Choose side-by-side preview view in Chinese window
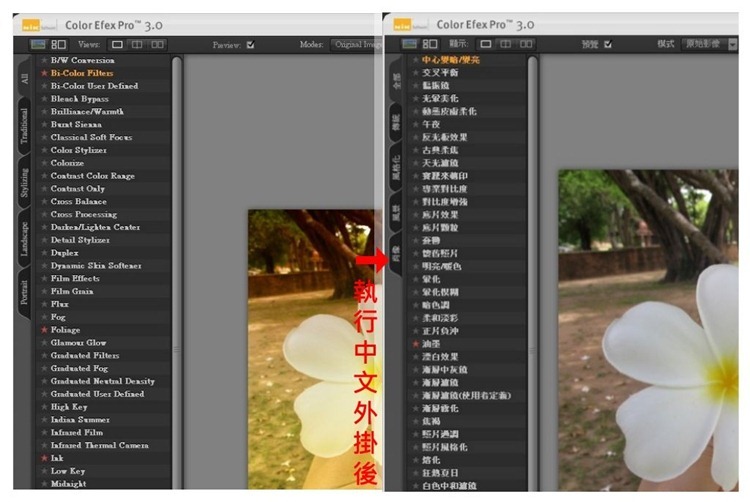This screenshot has width=750, height=502. [x=526, y=44]
